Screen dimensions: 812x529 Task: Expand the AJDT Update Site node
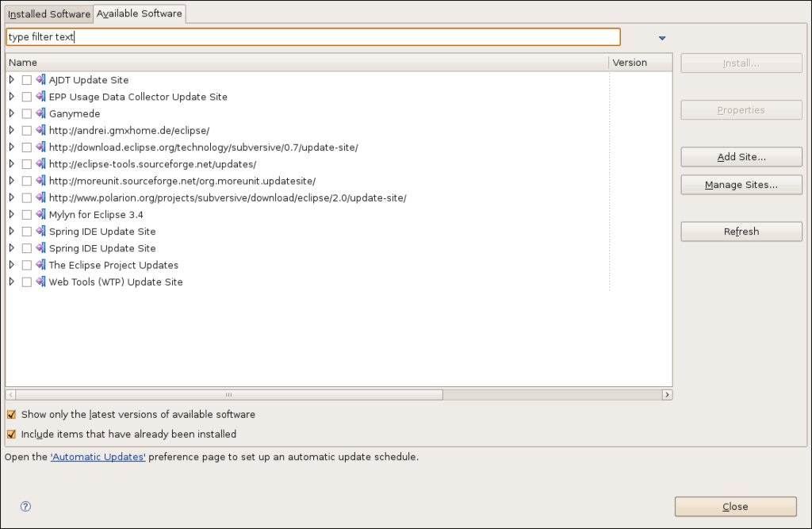pyautogui.click(x=12, y=80)
